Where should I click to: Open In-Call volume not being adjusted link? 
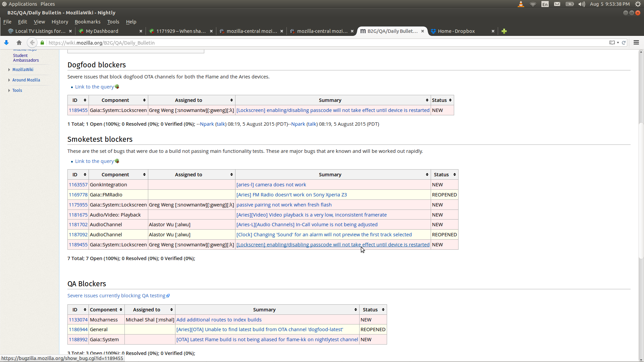tap(307, 225)
